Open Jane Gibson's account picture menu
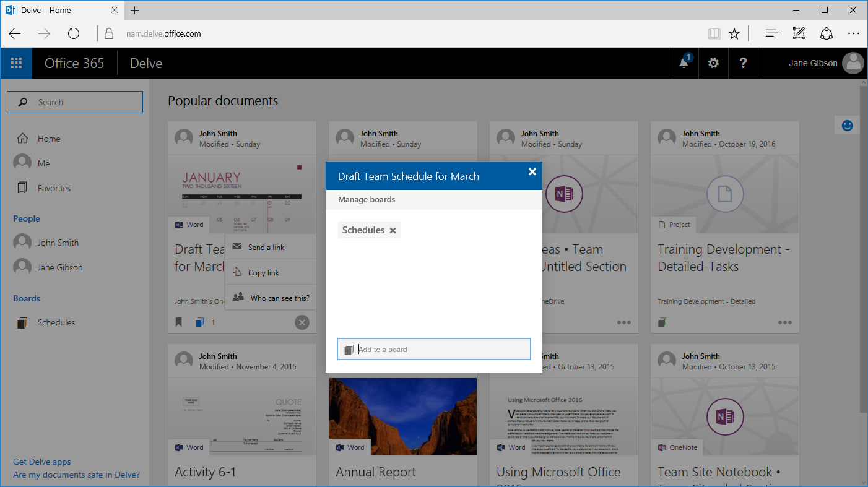Image resolution: width=868 pixels, height=487 pixels. [854, 63]
